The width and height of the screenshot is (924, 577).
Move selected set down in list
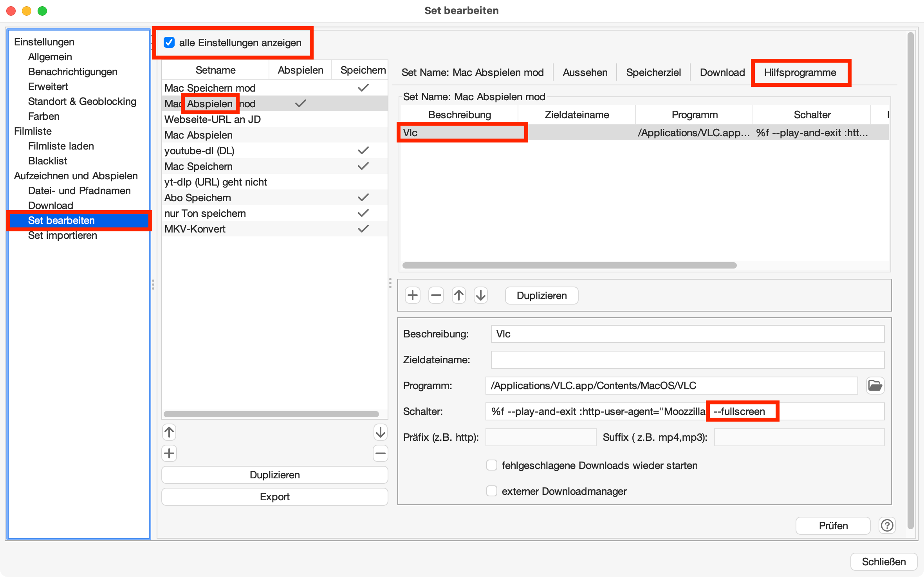(x=380, y=432)
